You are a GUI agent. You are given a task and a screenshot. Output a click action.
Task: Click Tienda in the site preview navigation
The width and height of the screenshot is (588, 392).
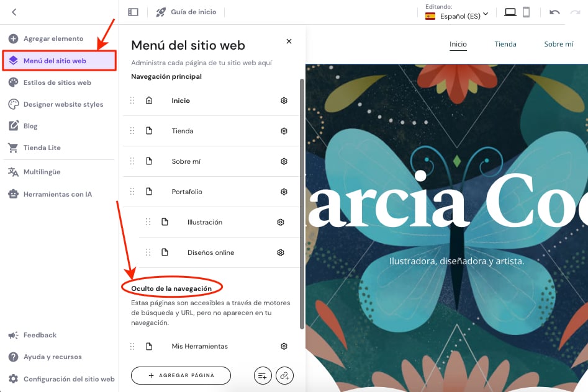[505, 44]
